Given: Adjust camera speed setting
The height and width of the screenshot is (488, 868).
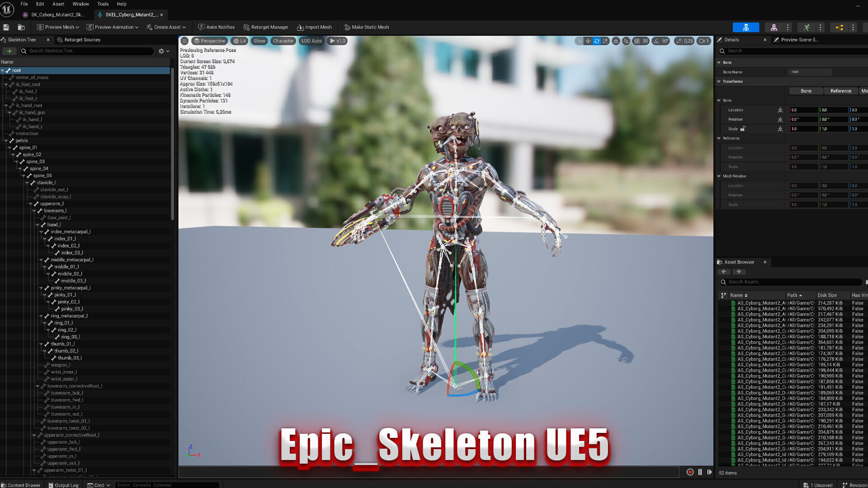Looking at the screenshot, I should tap(704, 41).
